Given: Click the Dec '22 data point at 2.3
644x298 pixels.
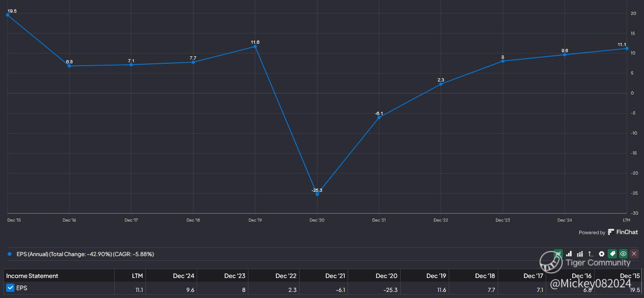Looking at the screenshot, I should (x=441, y=84).
